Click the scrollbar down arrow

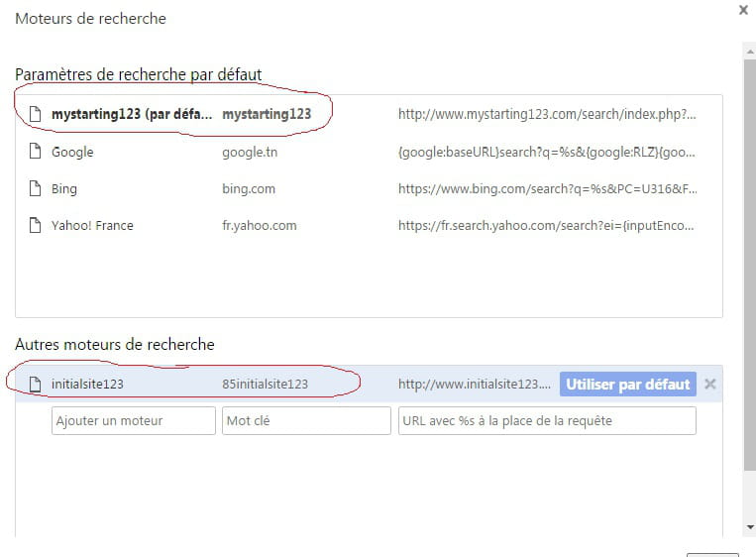(750, 527)
